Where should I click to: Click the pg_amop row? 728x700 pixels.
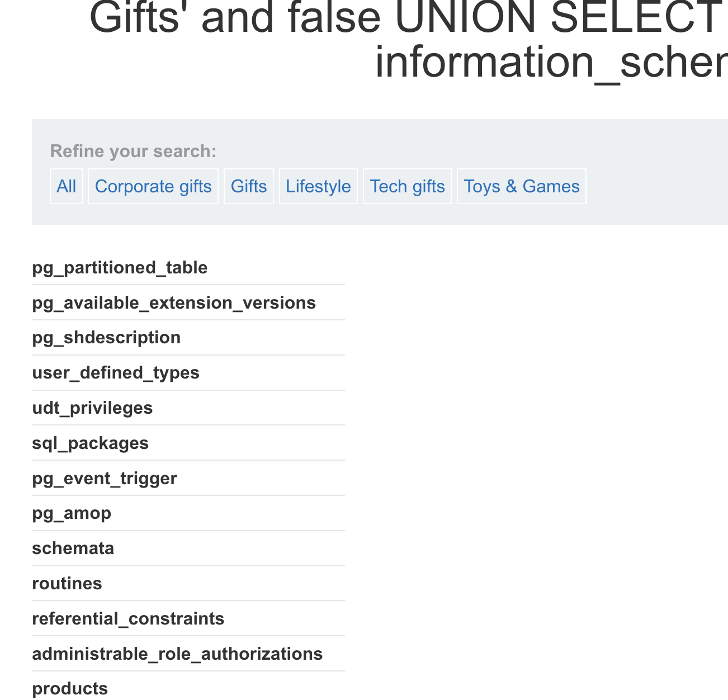[72, 513]
